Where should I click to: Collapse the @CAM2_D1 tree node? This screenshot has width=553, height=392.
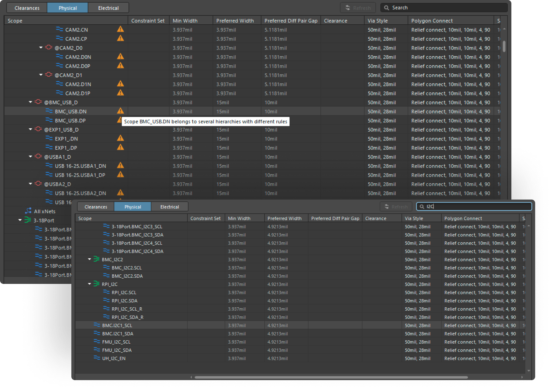click(x=41, y=75)
